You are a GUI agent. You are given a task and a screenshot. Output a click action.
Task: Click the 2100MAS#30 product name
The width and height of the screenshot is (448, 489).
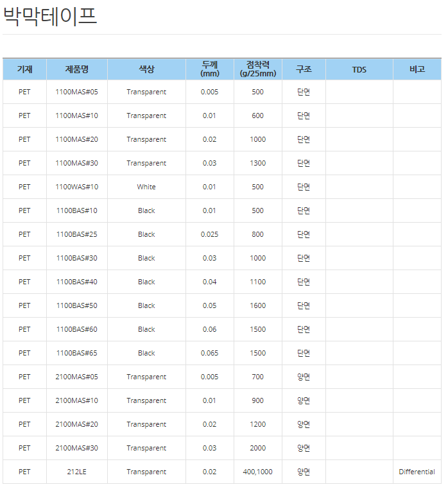coord(77,448)
